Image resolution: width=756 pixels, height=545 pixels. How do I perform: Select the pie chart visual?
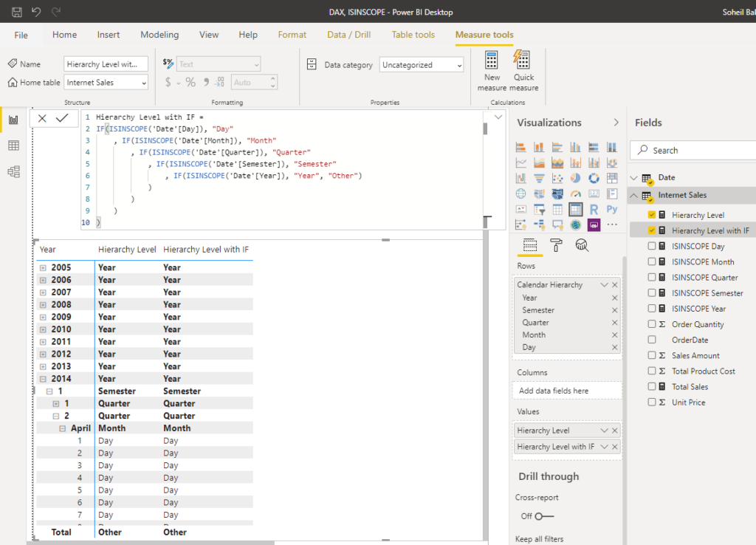(576, 179)
